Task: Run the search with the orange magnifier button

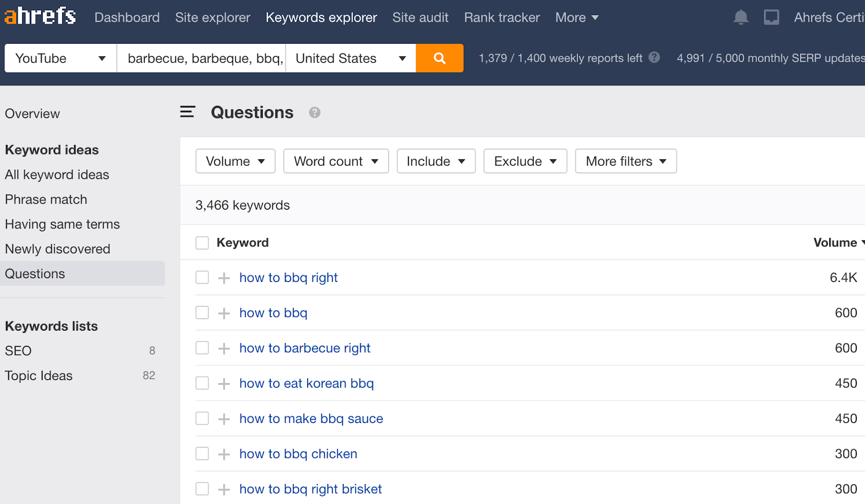Action: tap(439, 58)
